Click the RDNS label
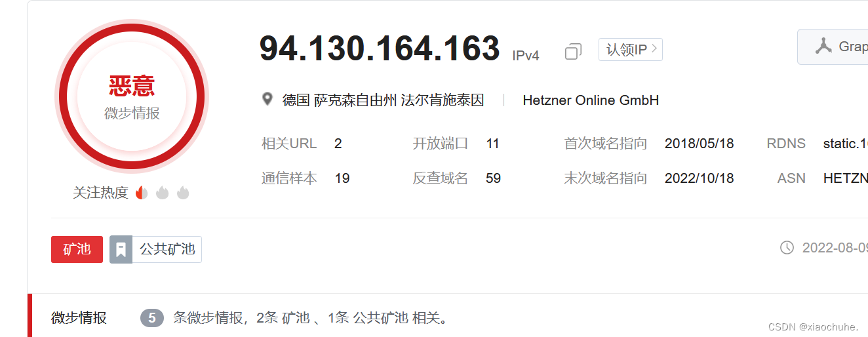The width and height of the screenshot is (868, 337). click(x=786, y=144)
